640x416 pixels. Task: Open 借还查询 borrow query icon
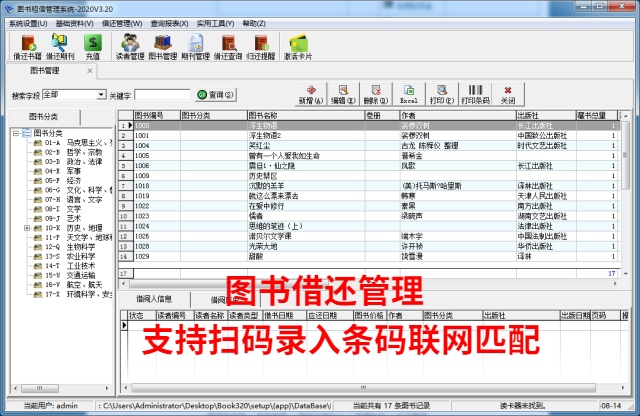228,48
